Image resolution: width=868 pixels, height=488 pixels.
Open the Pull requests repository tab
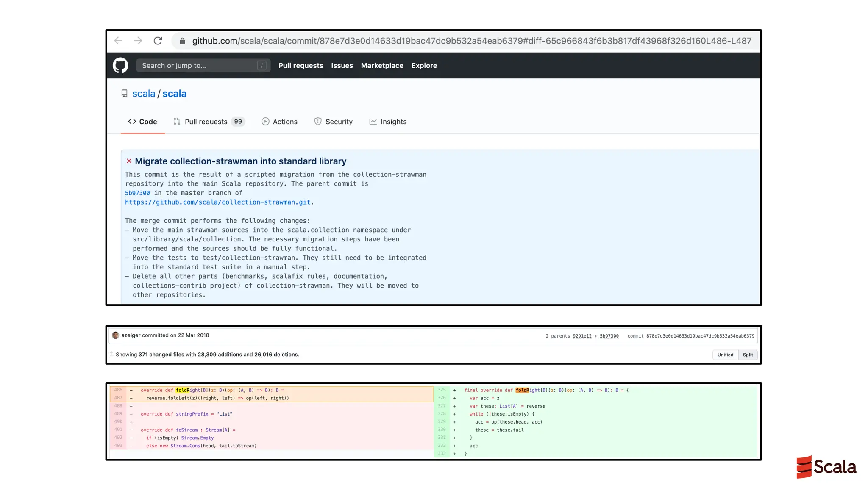click(x=206, y=122)
